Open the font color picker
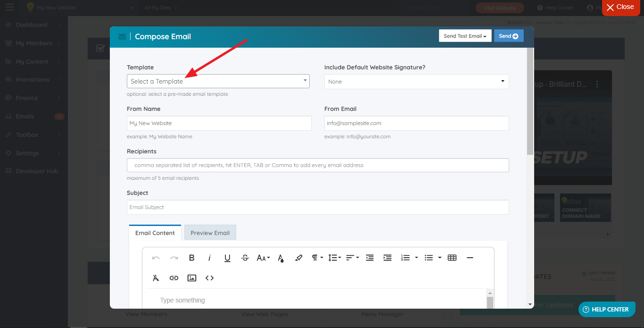Screen dimensions: 644x328 click(x=281, y=258)
